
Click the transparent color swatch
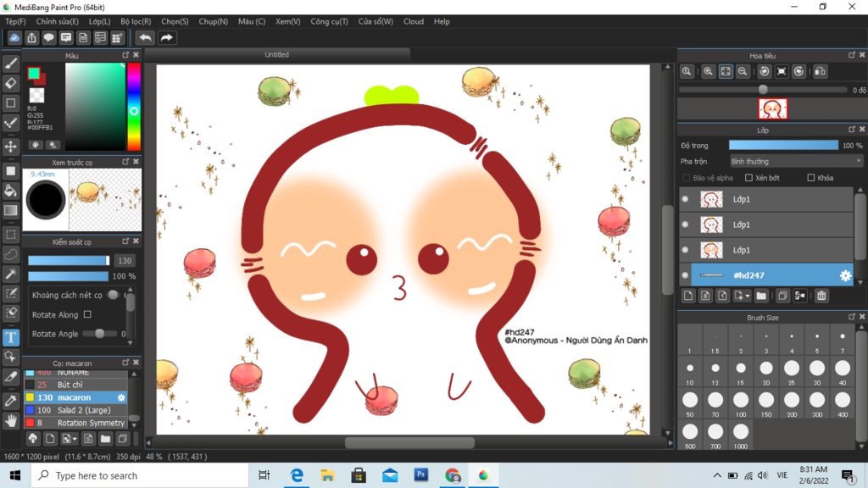tap(36, 95)
